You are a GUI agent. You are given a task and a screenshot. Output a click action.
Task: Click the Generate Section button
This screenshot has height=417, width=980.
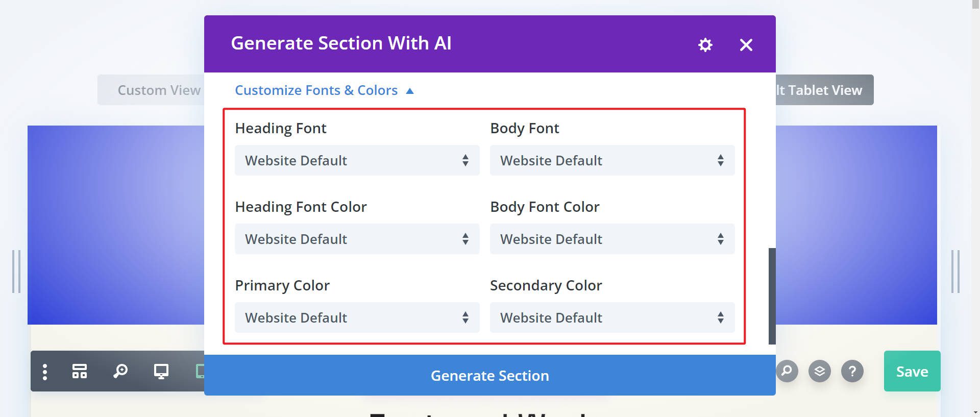tap(490, 376)
